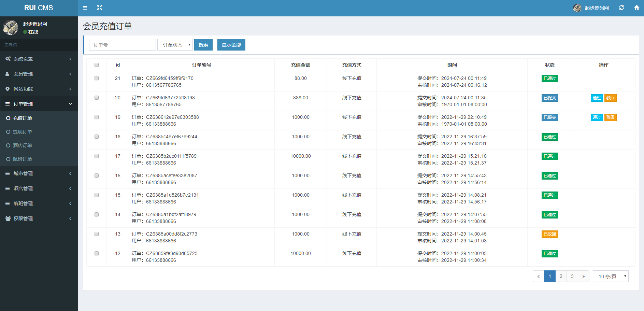644x311 pixels.
Task: Open the 订单状态 dropdown filter
Action: coord(175,45)
